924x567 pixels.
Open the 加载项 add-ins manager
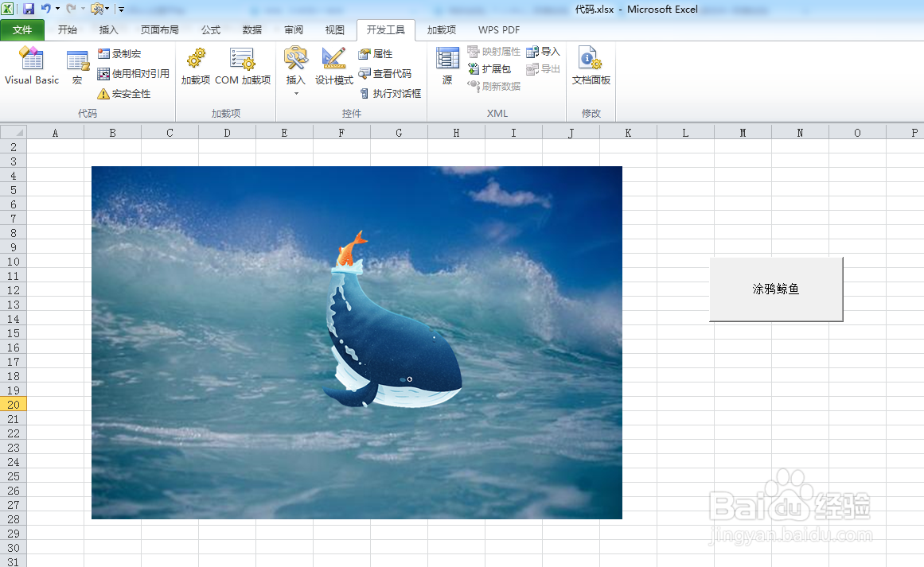tap(196, 67)
